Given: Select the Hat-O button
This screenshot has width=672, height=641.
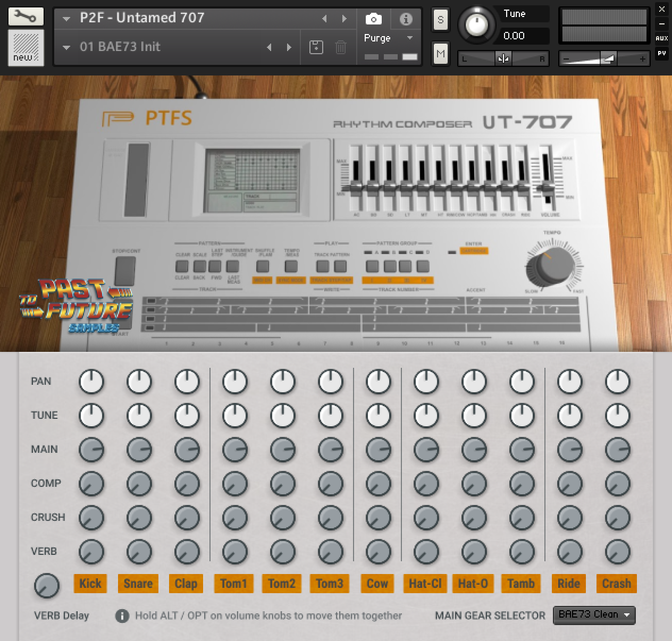Looking at the screenshot, I should click(473, 583).
